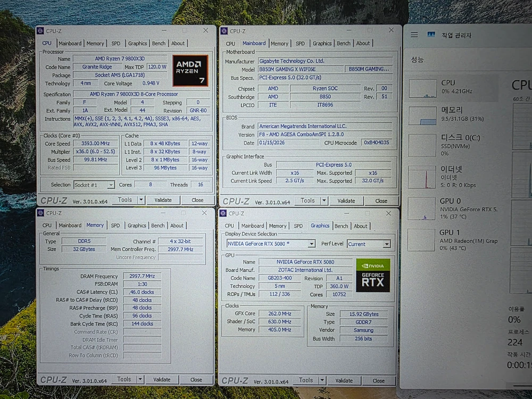
Task: Click Validate button in the Mainboard window
Action: (x=346, y=201)
